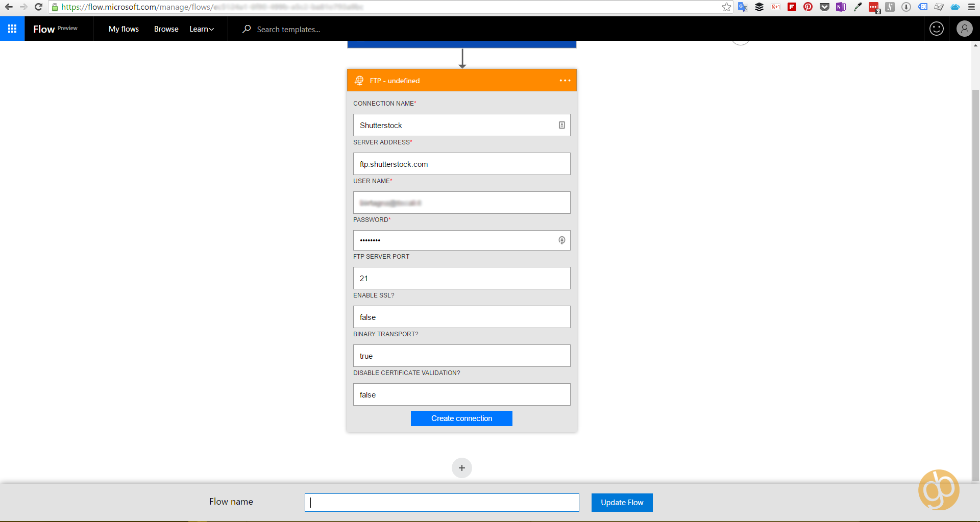
Task: Open the FTP action's three-dots menu
Action: (565, 81)
